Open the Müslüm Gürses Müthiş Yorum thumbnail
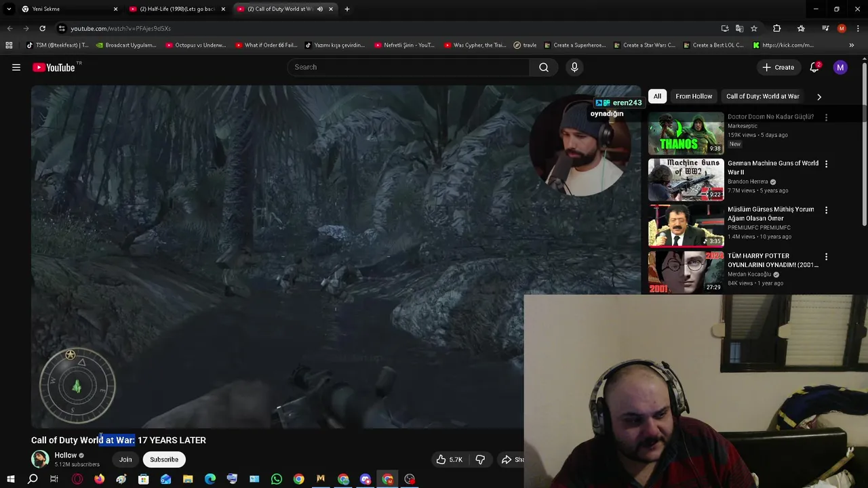Image resolution: width=868 pixels, height=488 pixels. [x=686, y=226]
